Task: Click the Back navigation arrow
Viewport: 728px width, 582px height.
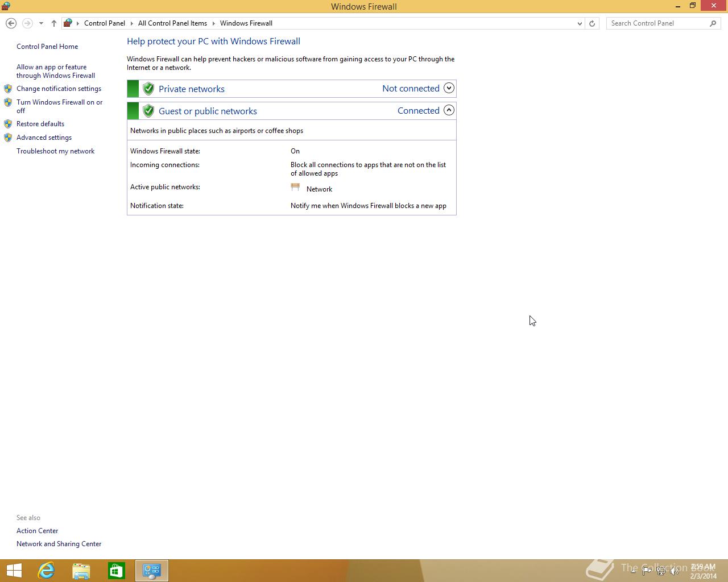Action: point(11,23)
